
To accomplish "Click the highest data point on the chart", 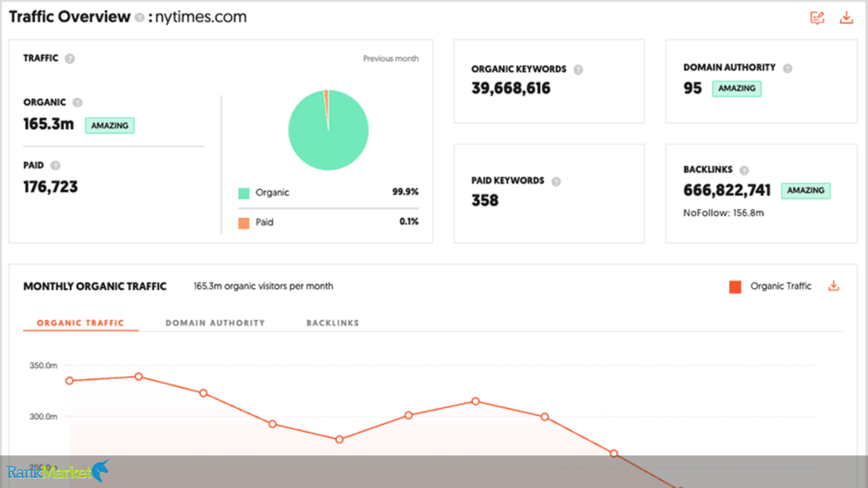I will [x=138, y=376].
